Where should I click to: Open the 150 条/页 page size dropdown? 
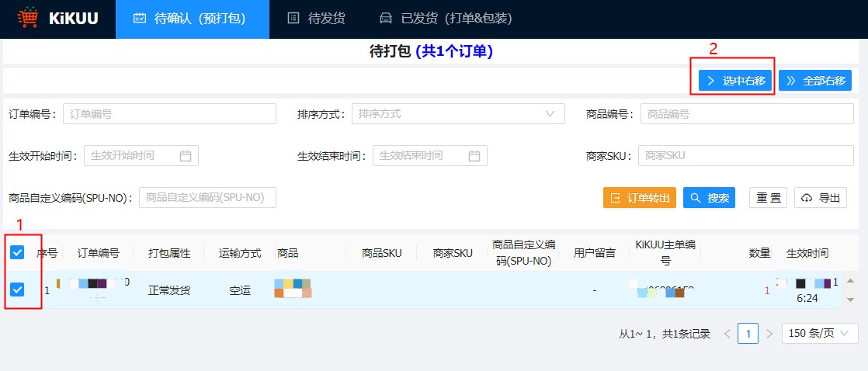pyautogui.click(x=819, y=333)
